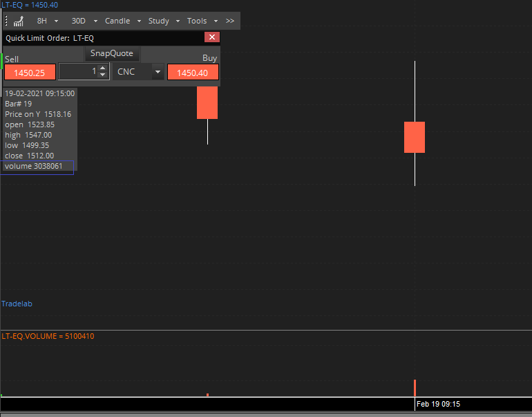Image resolution: width=532 pixels, height=417 pixels.
Task: Click the 19-02-2021 09:15:00 timestamp
Action: click(x=39, y=93)
